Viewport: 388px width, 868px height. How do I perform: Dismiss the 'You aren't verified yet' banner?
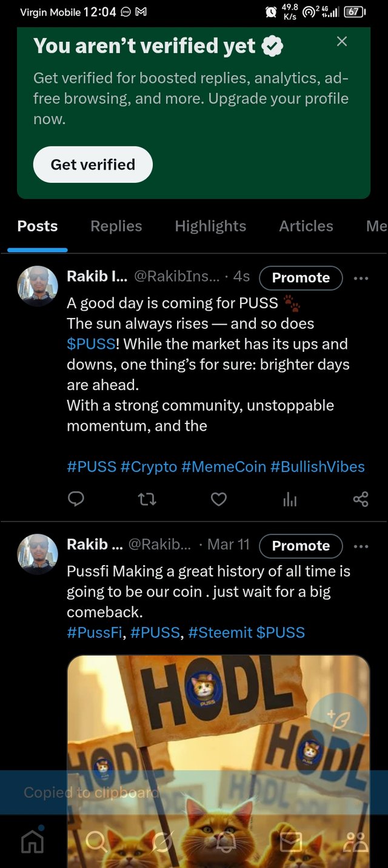(342, 41)
